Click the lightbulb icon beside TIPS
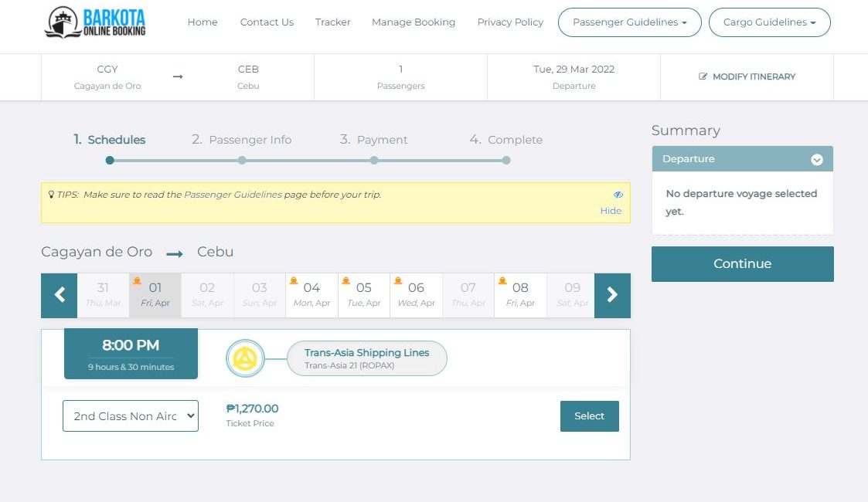 51,195
